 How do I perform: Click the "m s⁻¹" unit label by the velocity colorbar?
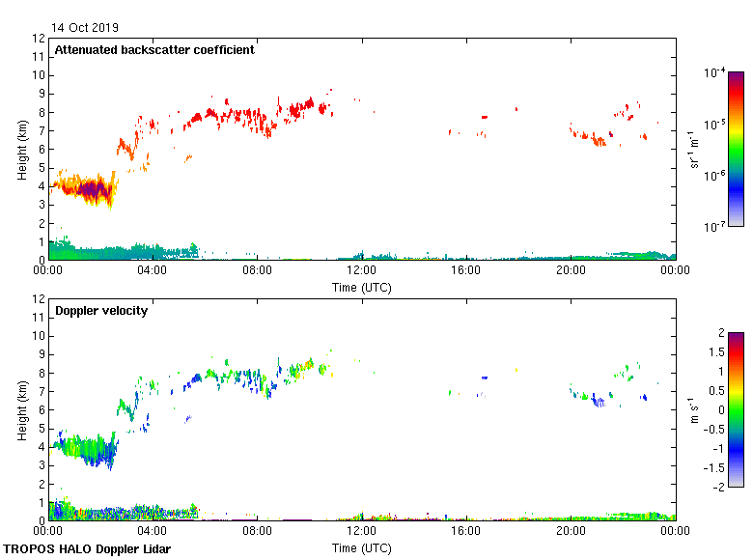[x=695, y=409]
